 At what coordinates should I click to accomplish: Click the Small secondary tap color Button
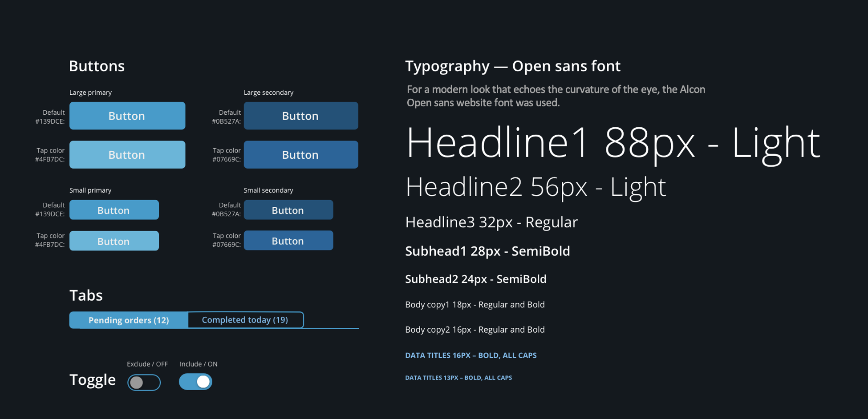[288, 240]
